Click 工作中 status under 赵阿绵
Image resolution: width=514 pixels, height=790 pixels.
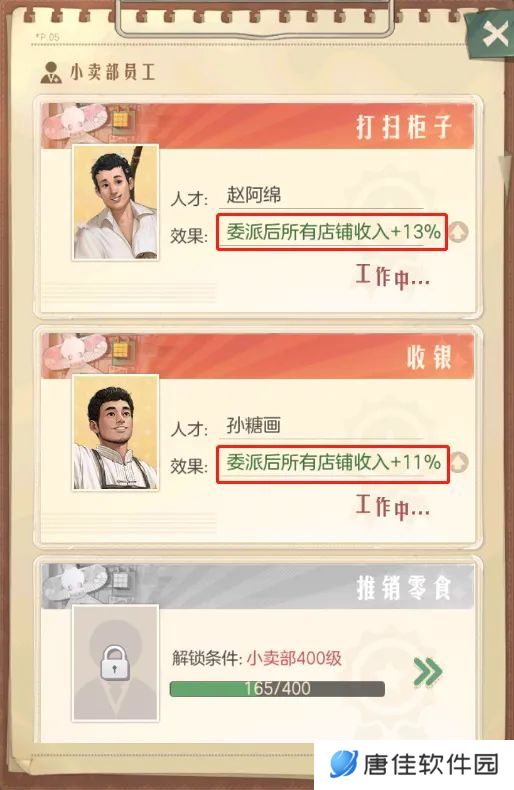(393, 277)
